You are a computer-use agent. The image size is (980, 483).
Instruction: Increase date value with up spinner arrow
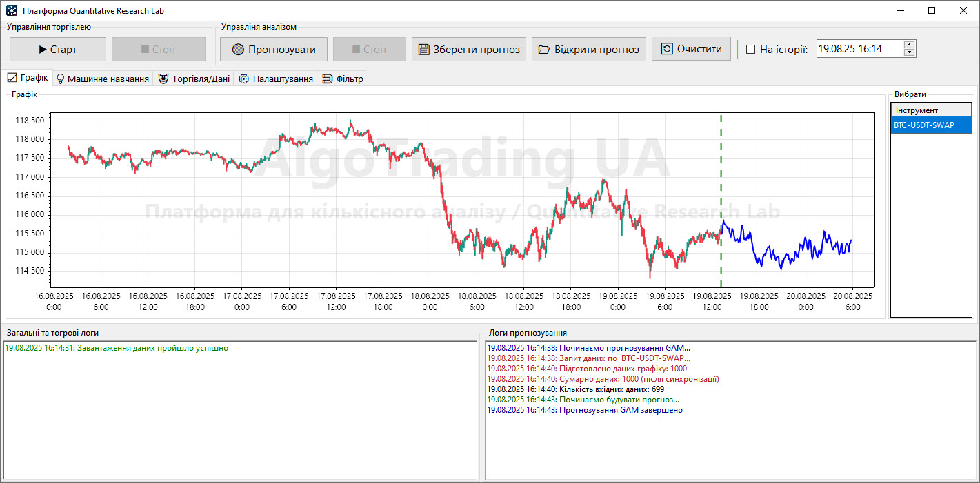coord(909,45)
